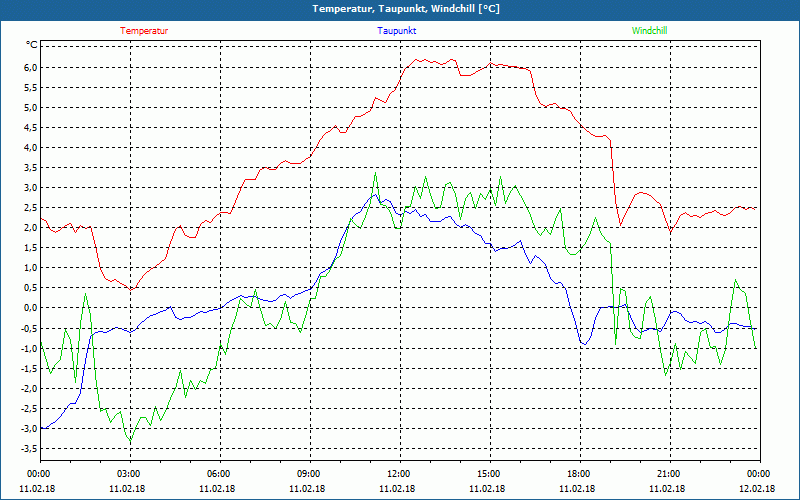Click the "°C" unit label on the y-axis
Screen dimensions: 800x500
(x=32, y=45)
